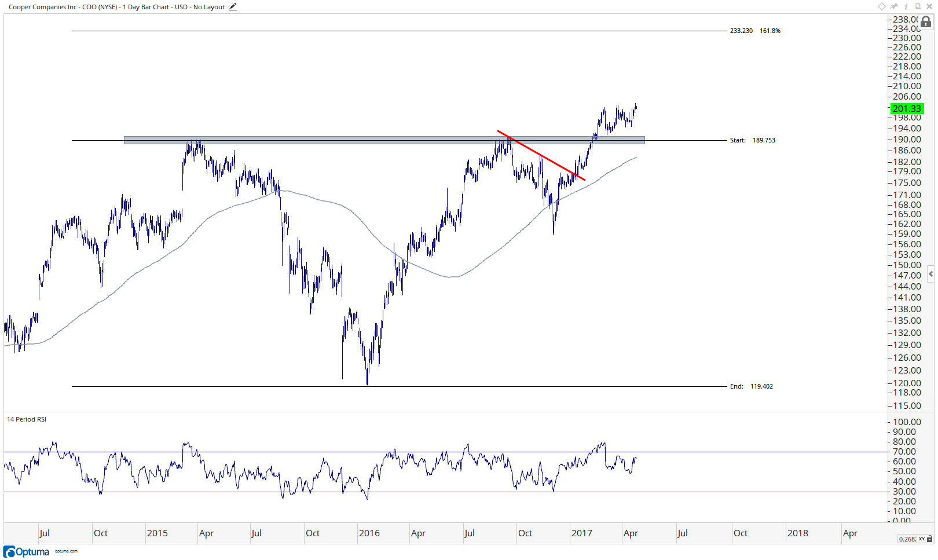Select the grey resistance zone rectangle

(384, 140)
